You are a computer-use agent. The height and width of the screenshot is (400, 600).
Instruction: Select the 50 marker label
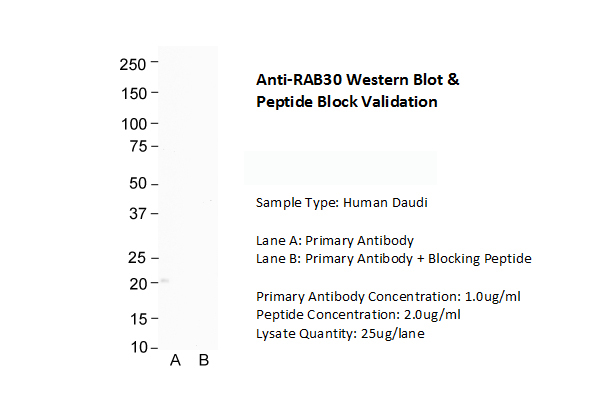137,184
